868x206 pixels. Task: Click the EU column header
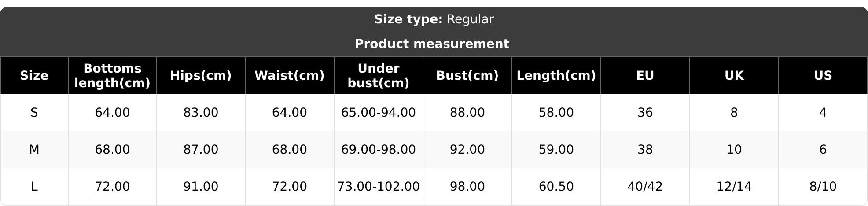pyautogui.click(x=645, y=76)
